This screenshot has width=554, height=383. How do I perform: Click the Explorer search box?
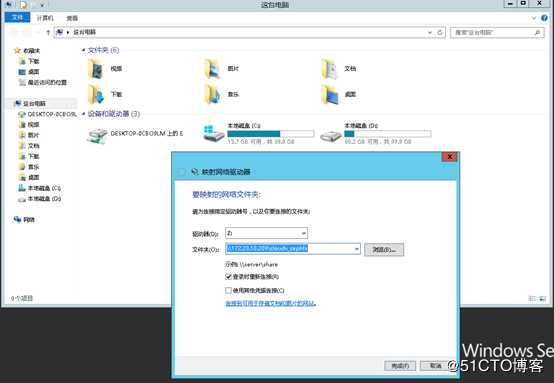pyautogui.click(x=497, y=33)
